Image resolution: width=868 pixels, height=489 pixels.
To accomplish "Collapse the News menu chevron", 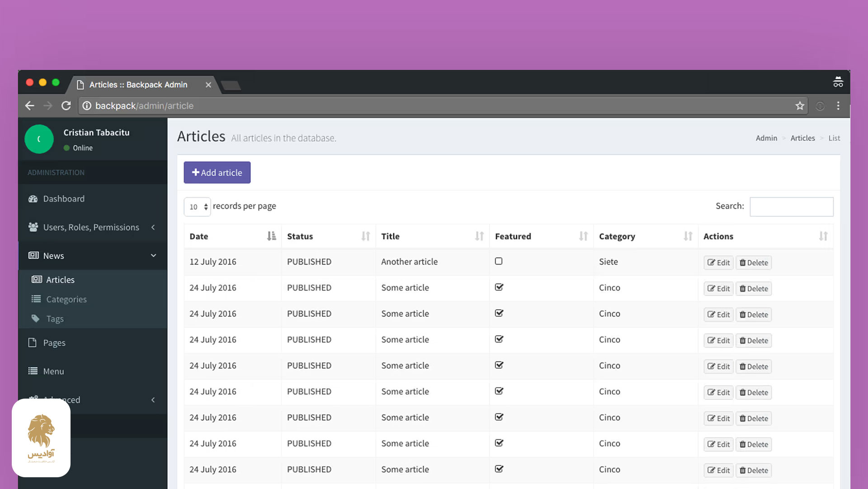I will click(x=153, y=255).
